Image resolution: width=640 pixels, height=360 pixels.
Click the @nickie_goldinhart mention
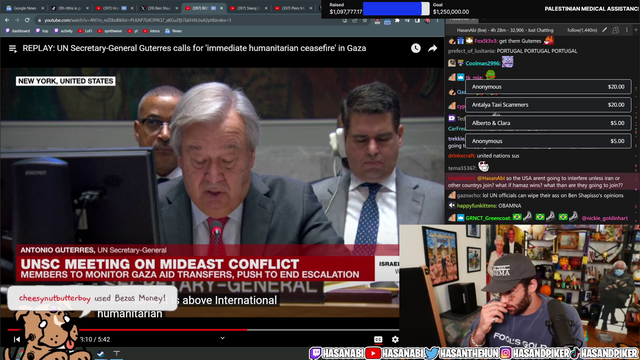click(604, 218)
